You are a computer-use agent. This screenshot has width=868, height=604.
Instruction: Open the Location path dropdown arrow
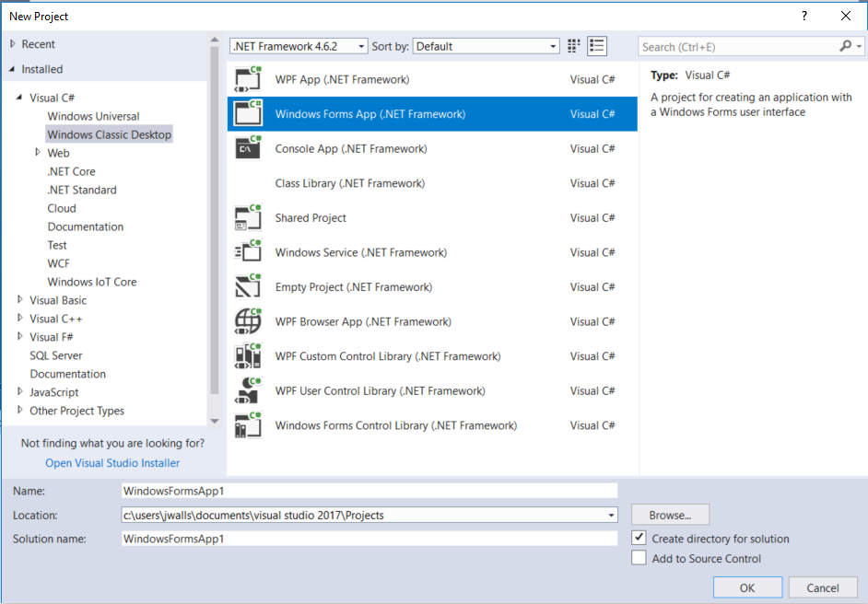[x=611, y=516]
